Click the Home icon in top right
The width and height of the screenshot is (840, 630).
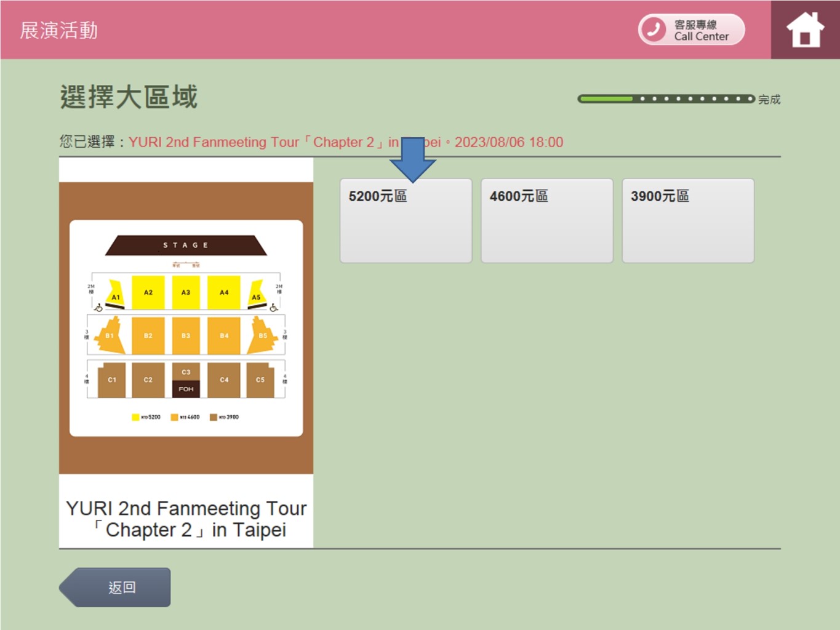[805, 28]
